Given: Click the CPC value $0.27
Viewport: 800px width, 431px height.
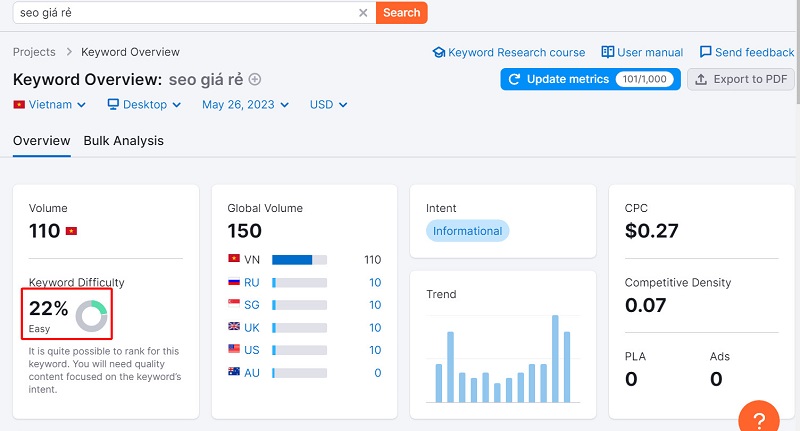Looking at the screenshot, I should coord(652,231).
